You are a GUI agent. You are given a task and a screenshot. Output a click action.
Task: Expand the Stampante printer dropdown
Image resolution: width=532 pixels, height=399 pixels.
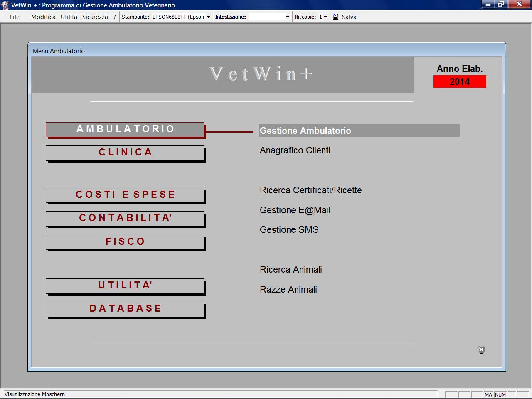[x=208, y=17]
